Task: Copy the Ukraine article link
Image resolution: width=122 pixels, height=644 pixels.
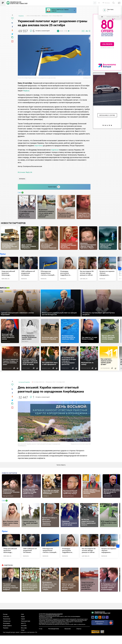Action: 12,37
